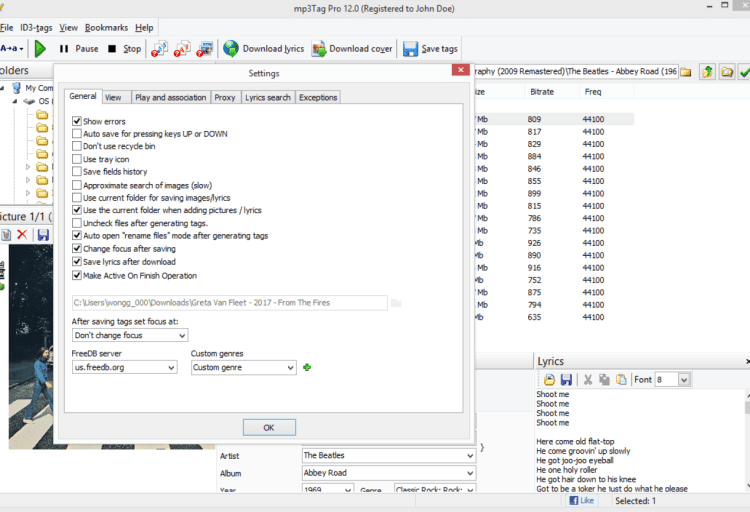Open the Proxy settings tab

pos(225,97)
